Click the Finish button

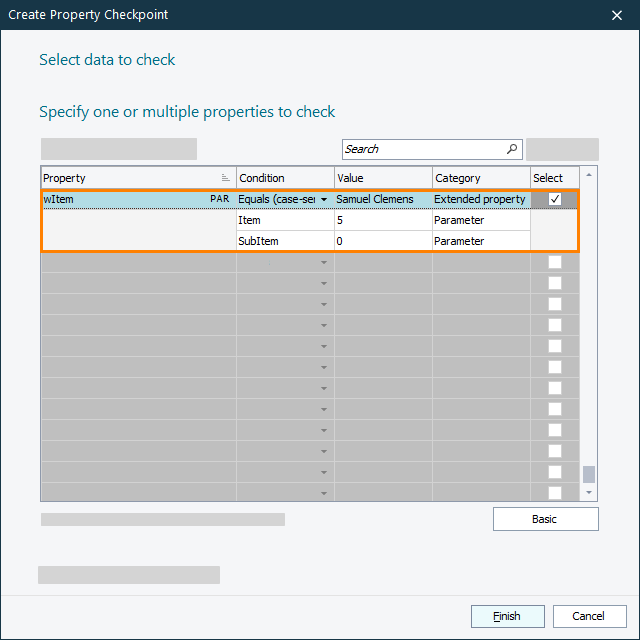click(508, 616)
